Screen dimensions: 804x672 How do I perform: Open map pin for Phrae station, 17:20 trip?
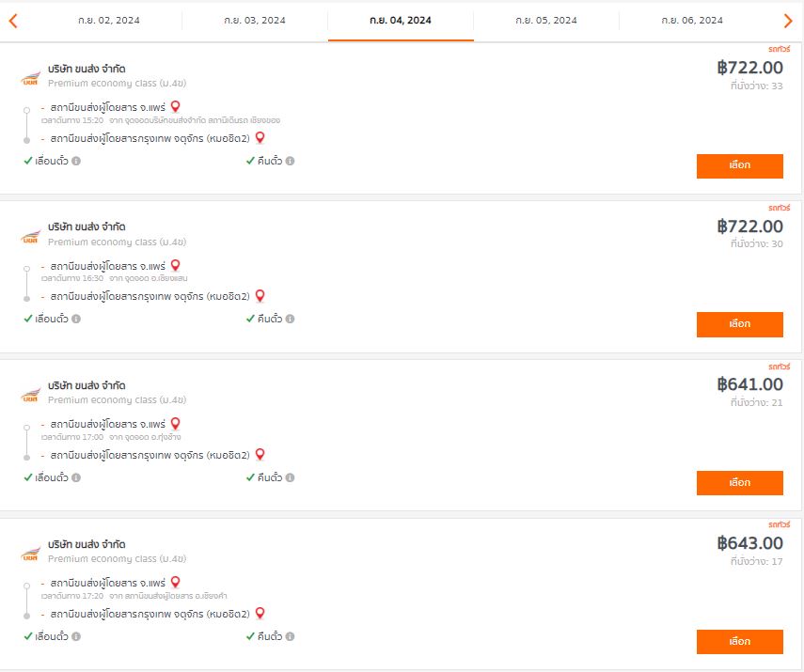point(175,583)
